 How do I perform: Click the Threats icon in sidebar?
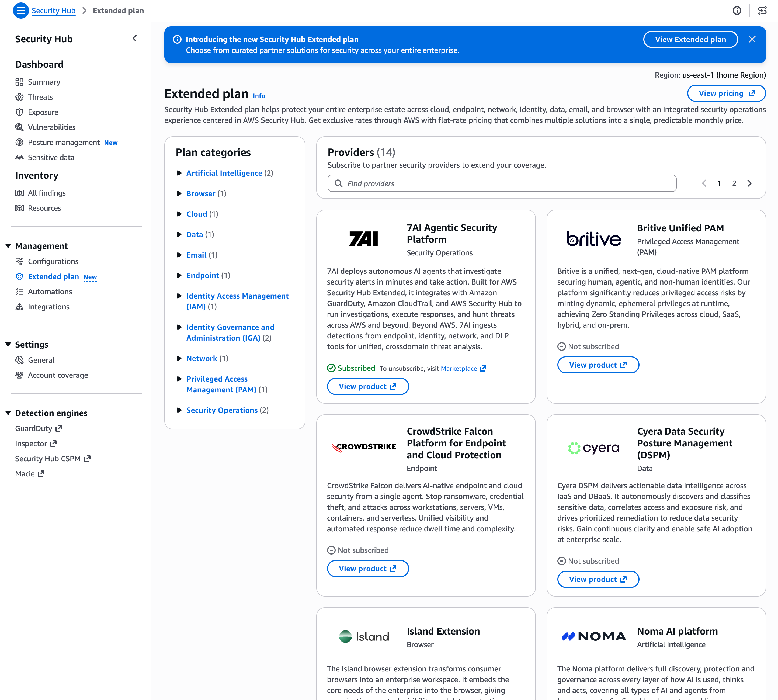[19, 97]
